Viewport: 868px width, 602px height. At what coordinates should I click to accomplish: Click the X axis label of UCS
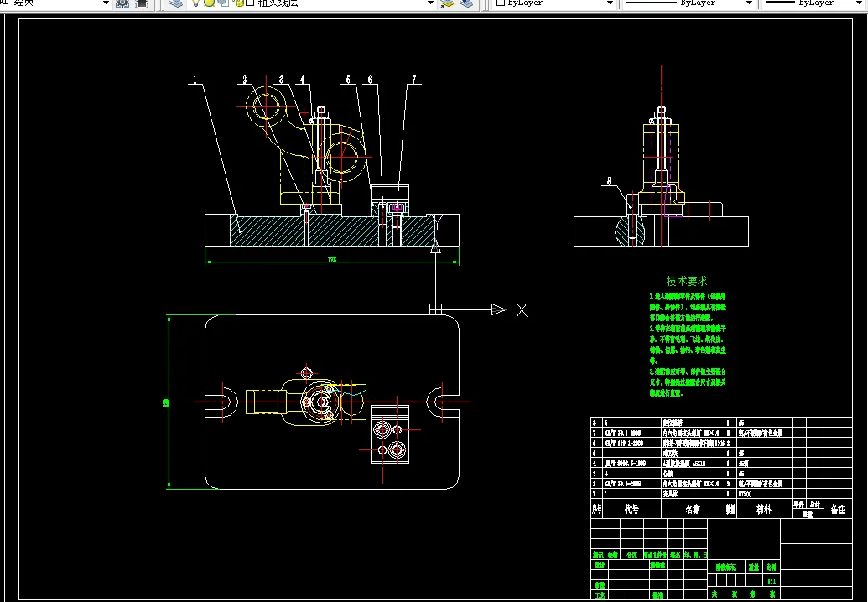[522, 310]
